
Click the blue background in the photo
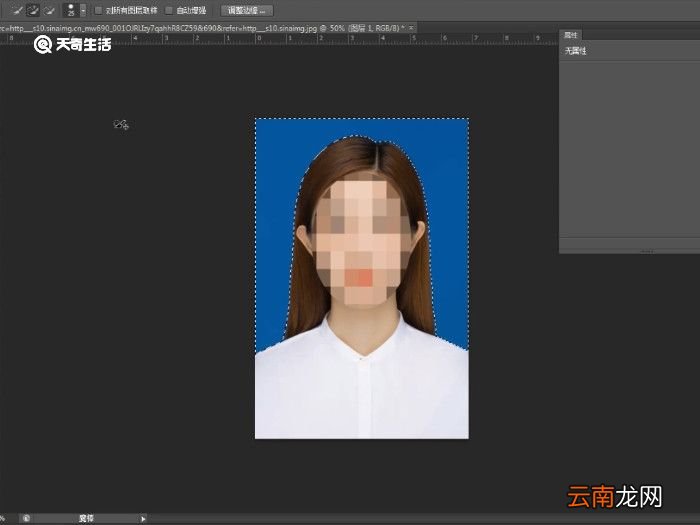(277, 179)
